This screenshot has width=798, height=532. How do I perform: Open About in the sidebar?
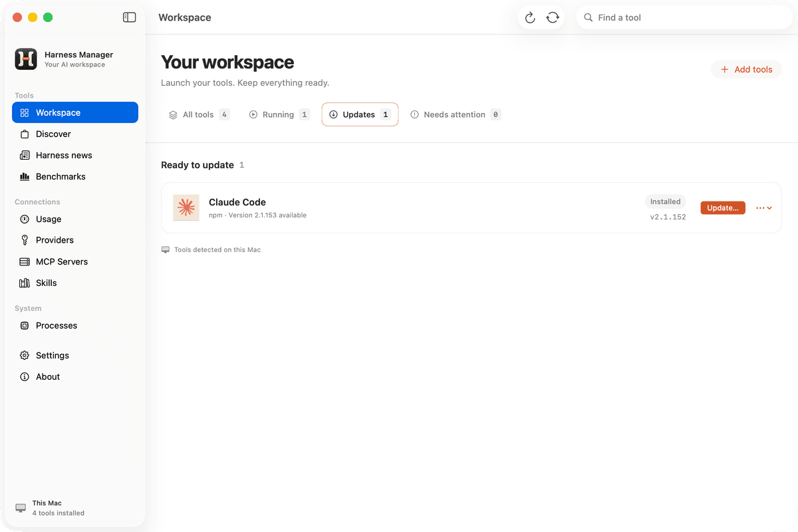coord(75,376)
